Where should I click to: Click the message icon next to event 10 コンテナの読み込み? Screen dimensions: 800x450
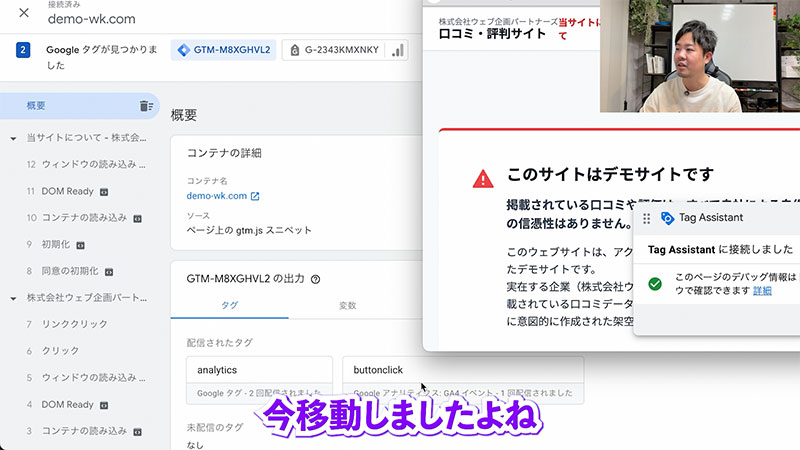[x=137, y=218]
